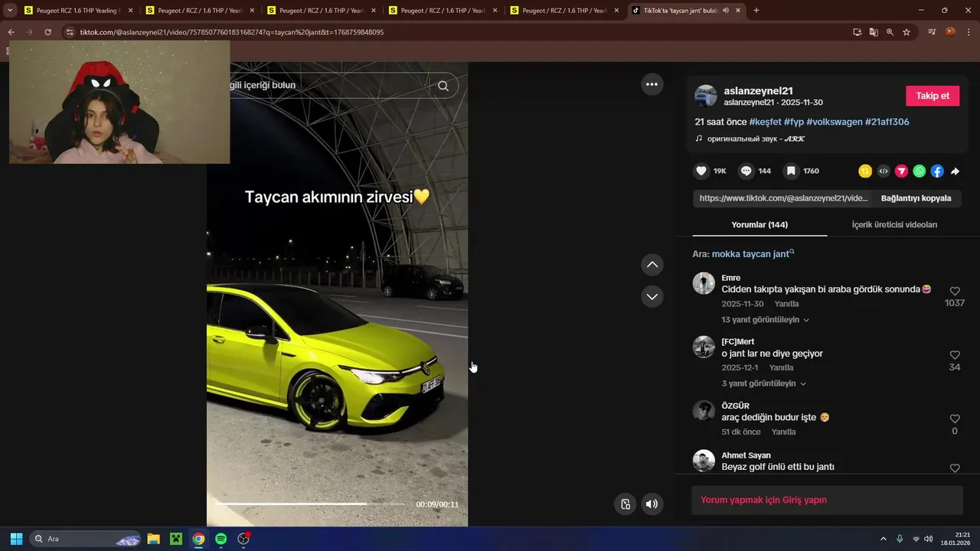Image resolution: width=980 pixels, height=551 pixels.
Task: Mute the TikTok tab via audio icon
Action: click(726, 11)
